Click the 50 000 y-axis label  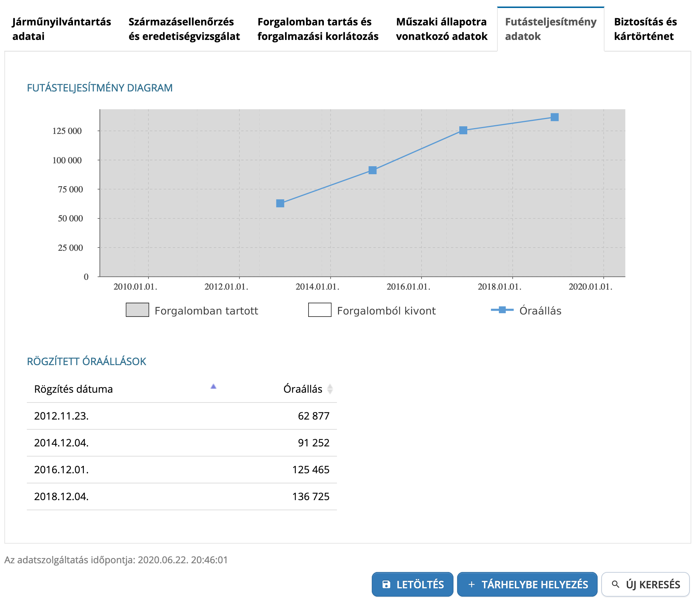click(70, 218)
